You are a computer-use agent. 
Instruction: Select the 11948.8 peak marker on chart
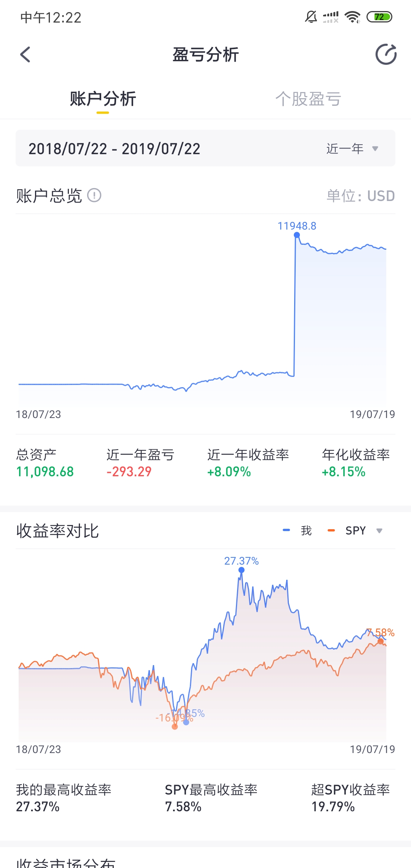pos(297,235)
